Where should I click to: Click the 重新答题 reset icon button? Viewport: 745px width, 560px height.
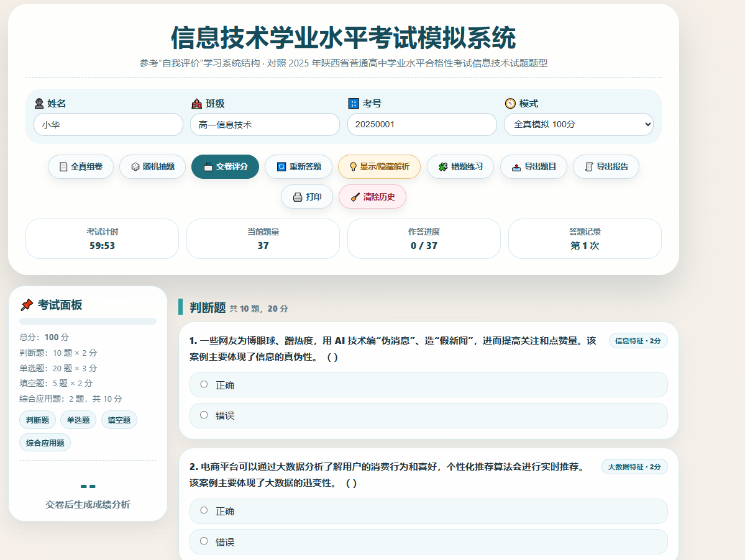298,166
